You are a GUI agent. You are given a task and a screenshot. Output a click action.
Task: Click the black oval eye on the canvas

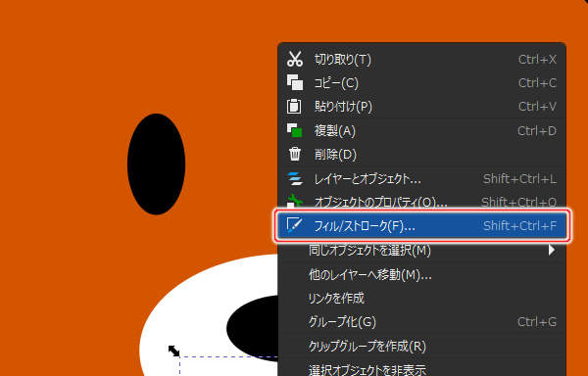[156, 164]
